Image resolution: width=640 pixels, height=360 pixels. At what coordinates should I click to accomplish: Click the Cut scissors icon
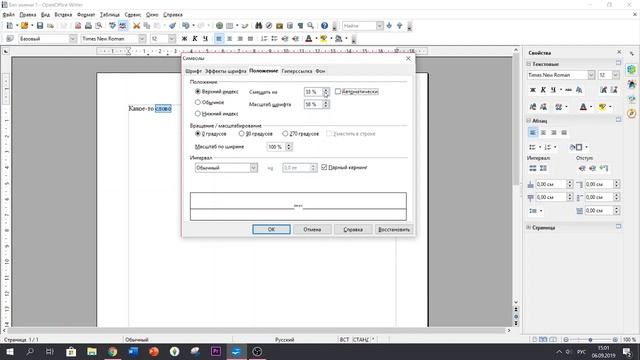coord(136,26)
